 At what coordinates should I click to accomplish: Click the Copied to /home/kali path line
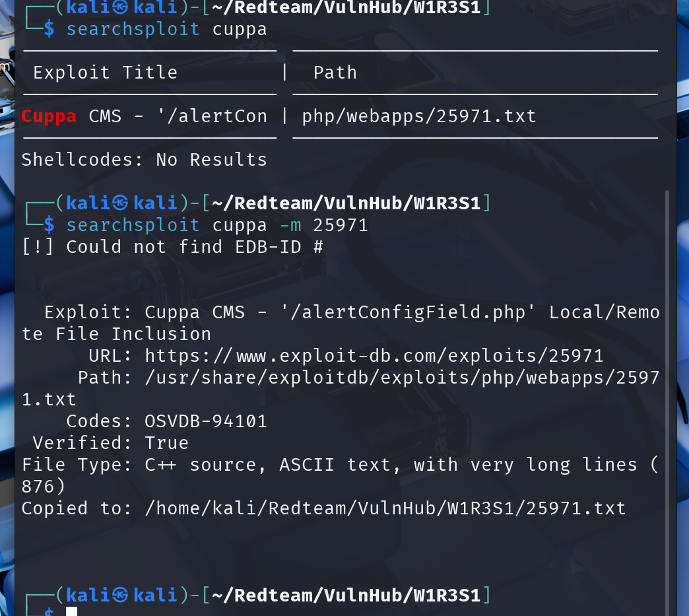324,508
